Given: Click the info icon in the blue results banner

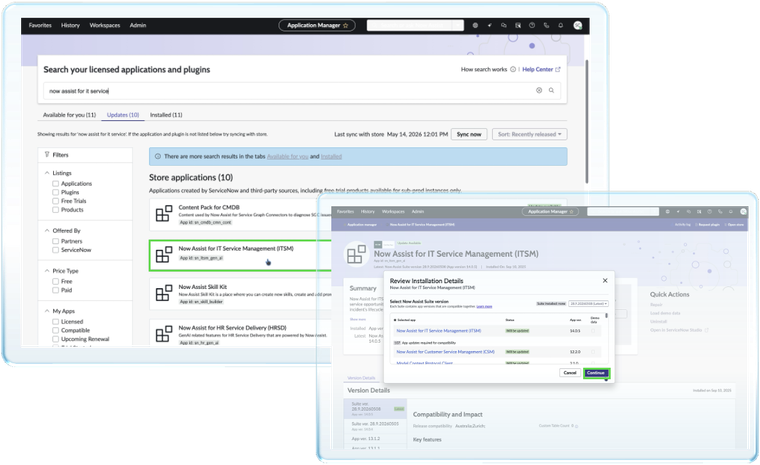Looking at the screenshot, I should pyautogui.click(x=158, y=156).
